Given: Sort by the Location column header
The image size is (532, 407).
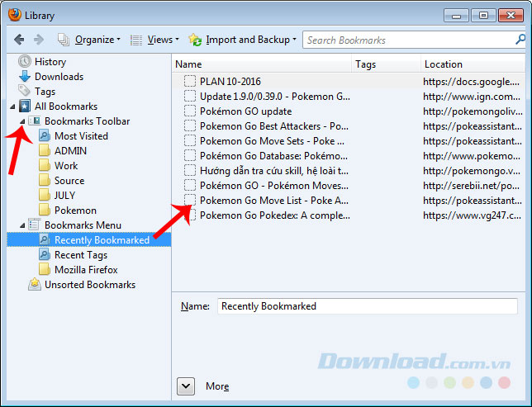Looking at the screenshot, I should (473, 64).
